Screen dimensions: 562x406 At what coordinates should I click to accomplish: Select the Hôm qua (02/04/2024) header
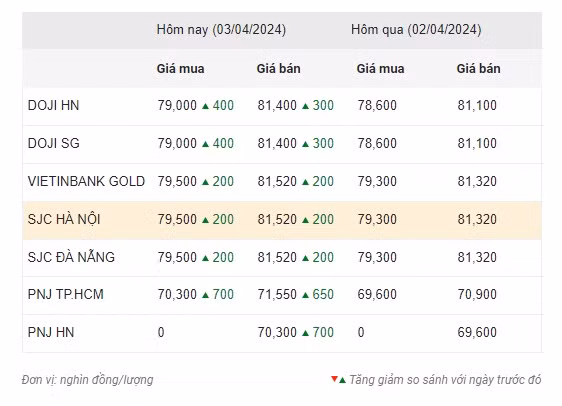416,30
